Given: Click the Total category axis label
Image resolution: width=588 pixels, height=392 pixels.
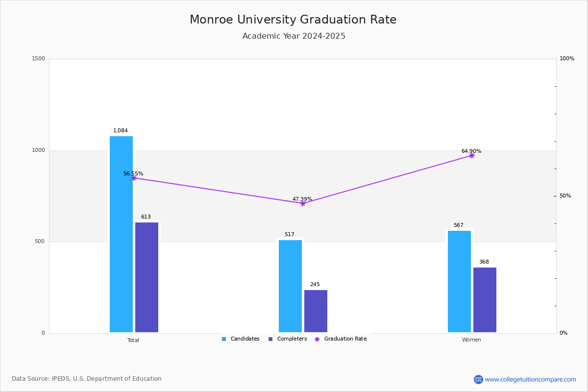Looking at the screenshot, I should (x=133, y=340).
